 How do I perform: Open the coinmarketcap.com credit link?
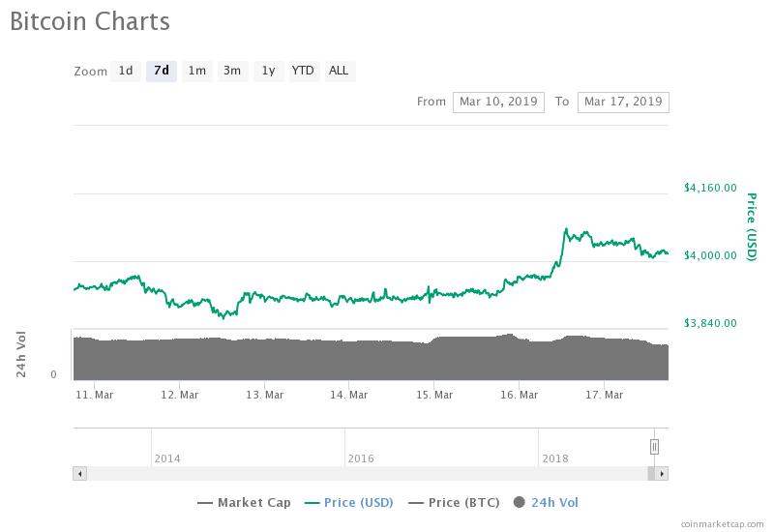721,523
